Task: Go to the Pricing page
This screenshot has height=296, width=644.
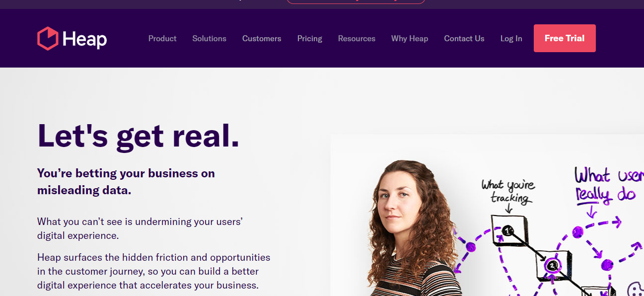Action: pyautogui.click(x=310, y=38)
